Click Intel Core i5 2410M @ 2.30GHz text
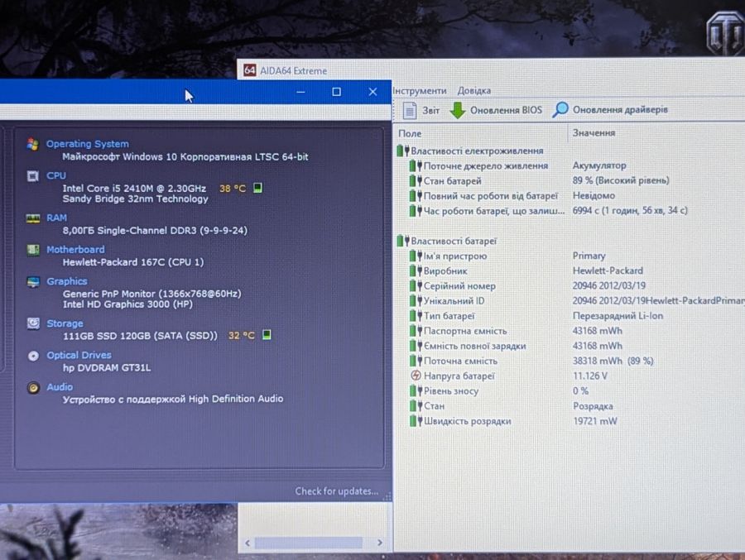745x560 pixels. (x=134, y=188)
